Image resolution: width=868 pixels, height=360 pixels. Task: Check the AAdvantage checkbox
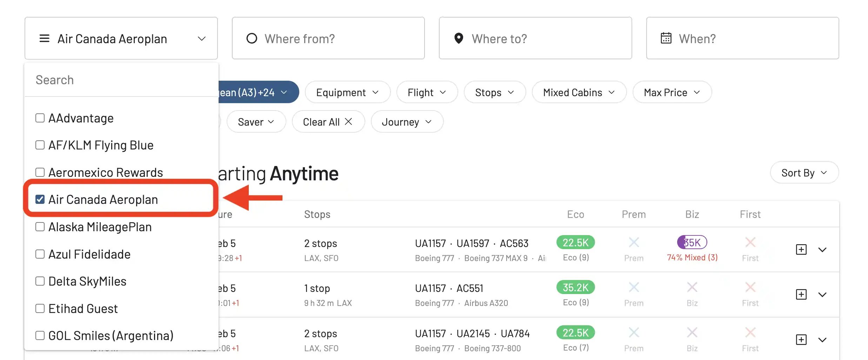(x=40, y=118)
